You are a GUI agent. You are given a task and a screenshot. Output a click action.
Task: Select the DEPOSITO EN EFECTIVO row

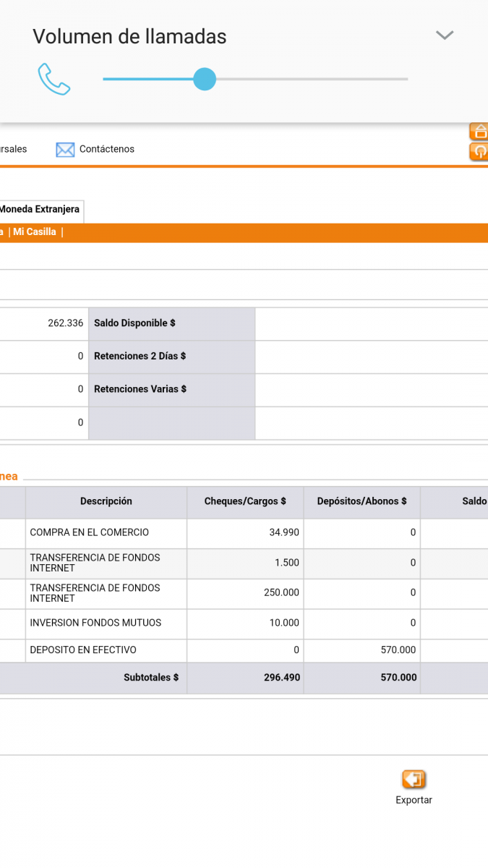pyautogui.click(x=244, y=650)
